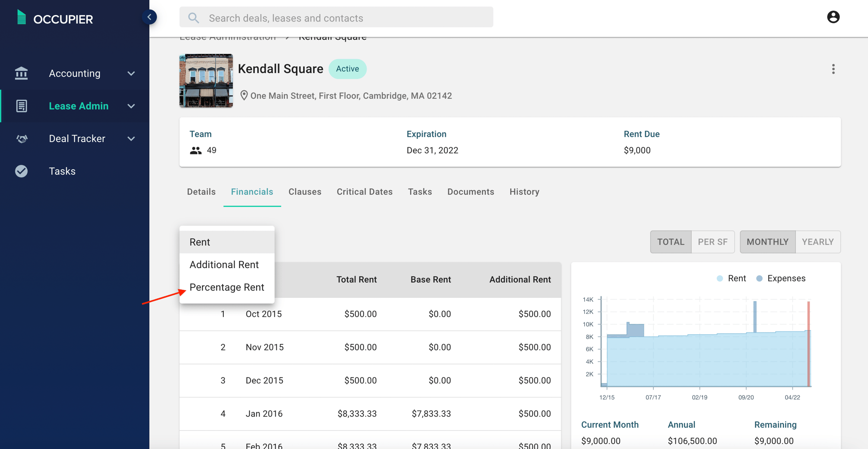Click the Accounting bank icon
This screenshot has height=449, width=868.
point(21,73)
